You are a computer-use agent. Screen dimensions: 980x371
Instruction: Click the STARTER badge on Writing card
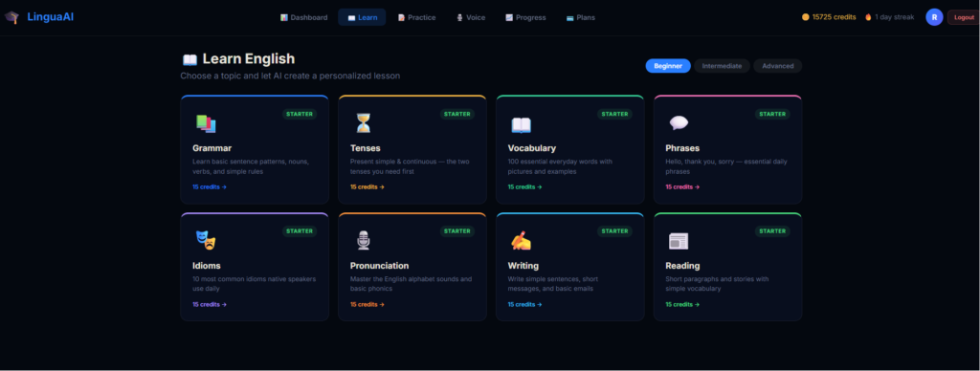(614, 231)
